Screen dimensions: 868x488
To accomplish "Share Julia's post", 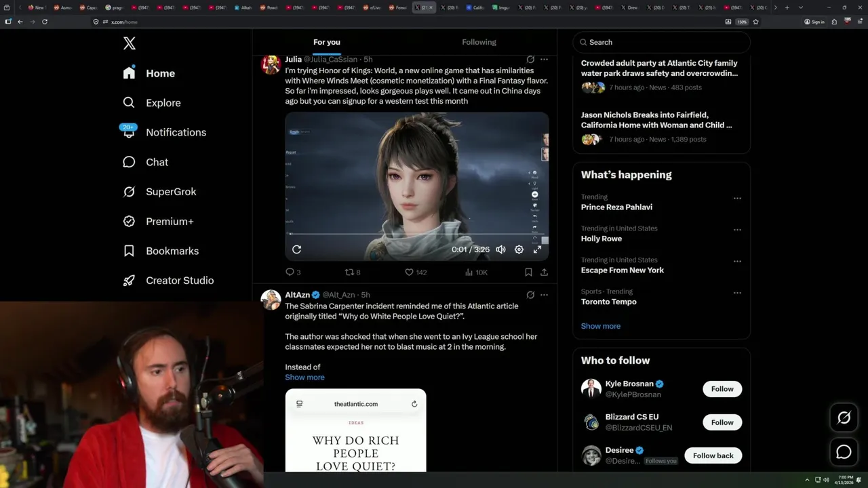I will click(544, 272).
